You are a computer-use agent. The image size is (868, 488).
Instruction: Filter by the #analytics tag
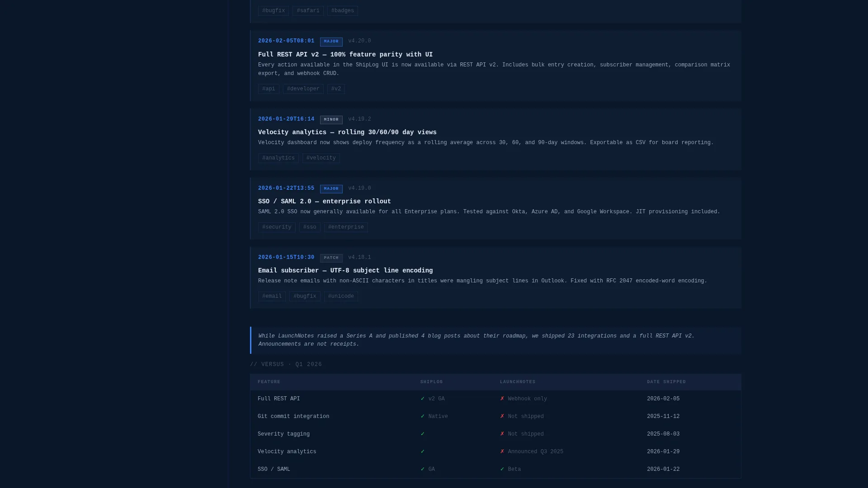278,158
